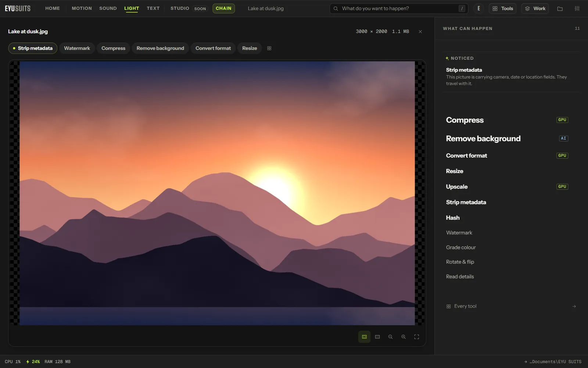The height and width of the screenshot is (368, 588).
Task: Select the Strip metadata chip
Action: coord(33,48)
